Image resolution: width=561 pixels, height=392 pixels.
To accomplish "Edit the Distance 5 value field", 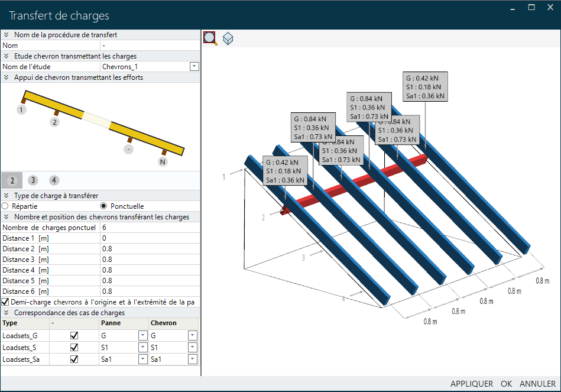I will (x=150, y=281).
